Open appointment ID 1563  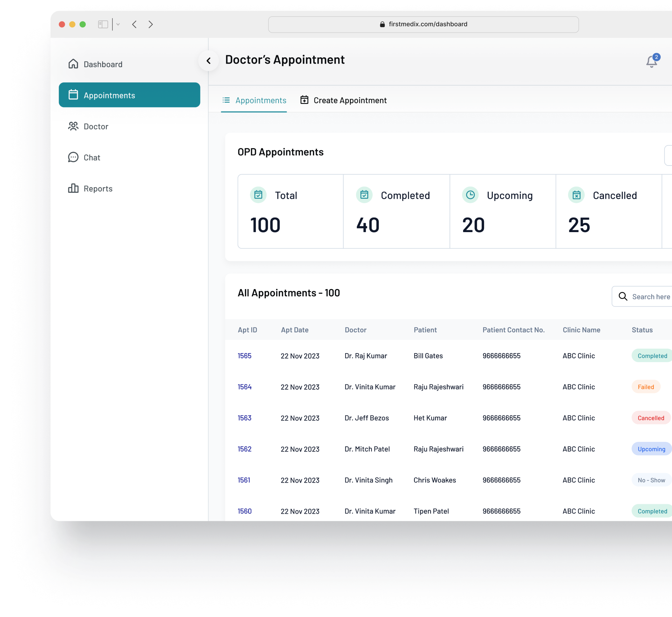pos(245,418)
